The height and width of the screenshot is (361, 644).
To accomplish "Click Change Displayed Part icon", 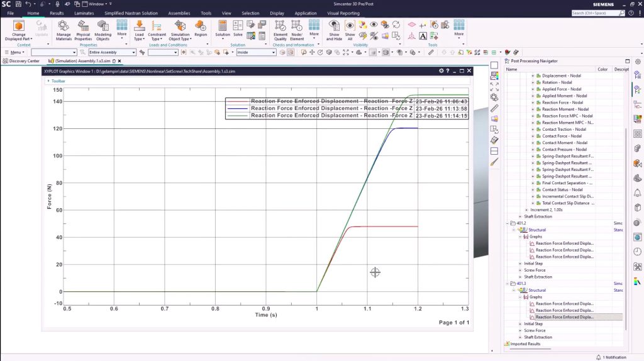I will click(18, 26).
